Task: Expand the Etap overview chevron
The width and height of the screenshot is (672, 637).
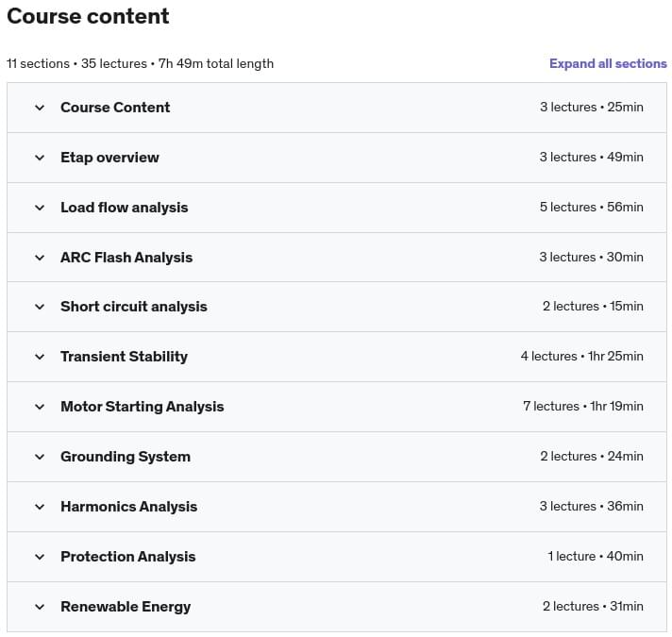Action: (40, 158)
